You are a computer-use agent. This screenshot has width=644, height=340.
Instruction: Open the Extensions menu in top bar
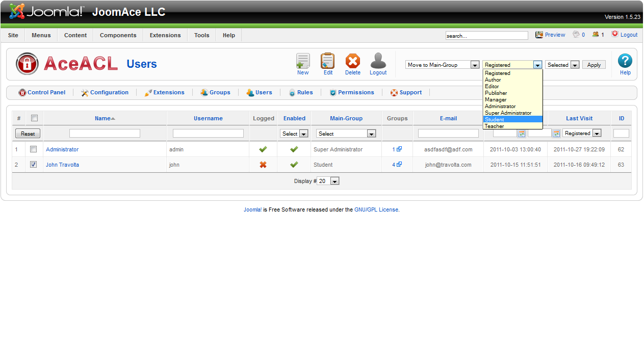tap(165, 35)
